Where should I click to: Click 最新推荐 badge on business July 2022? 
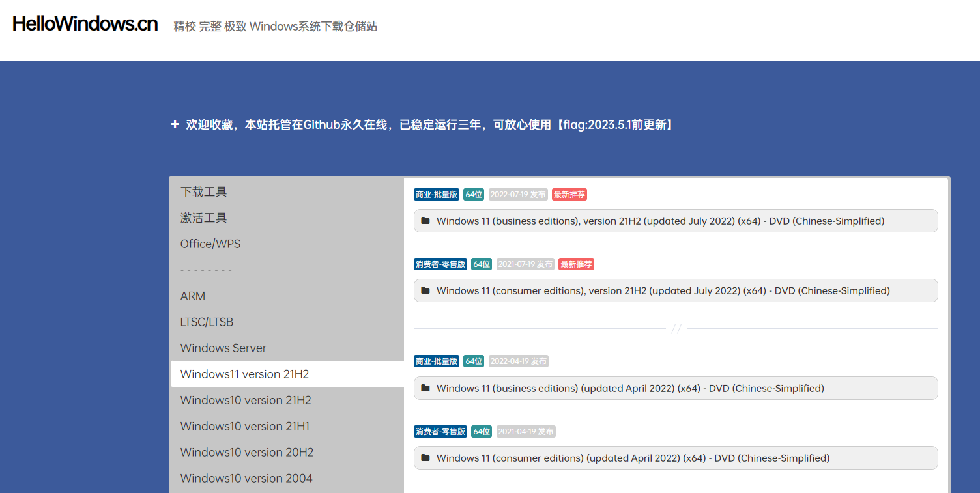569,194
